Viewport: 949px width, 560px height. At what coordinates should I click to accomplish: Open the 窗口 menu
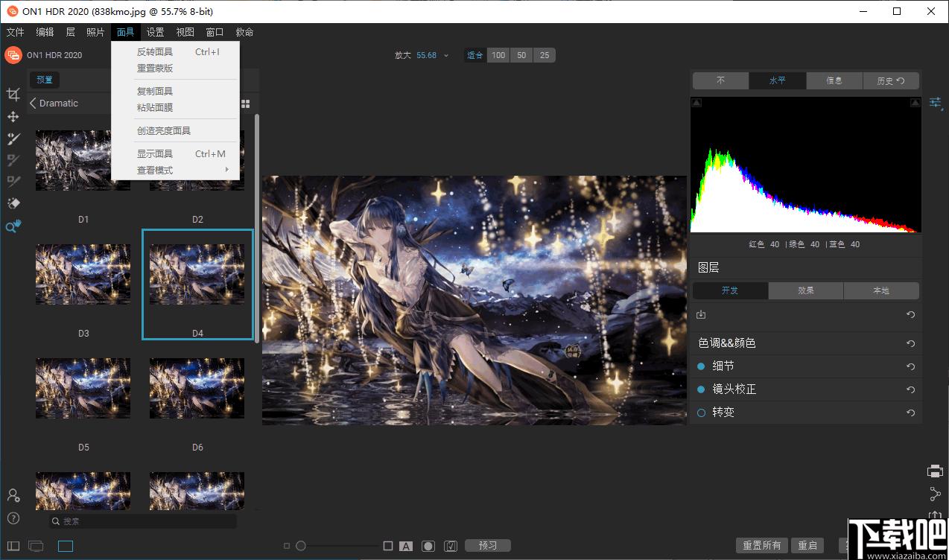(215, 32)
